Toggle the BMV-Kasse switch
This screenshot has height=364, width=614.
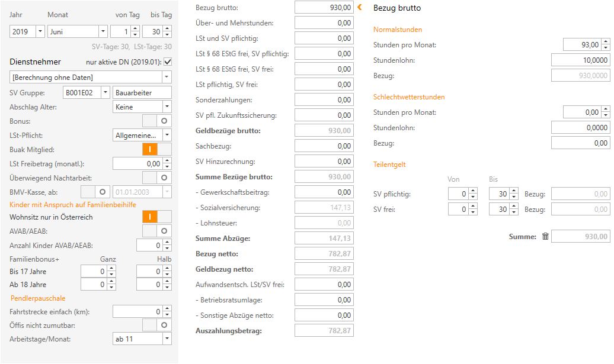(95, 192)
